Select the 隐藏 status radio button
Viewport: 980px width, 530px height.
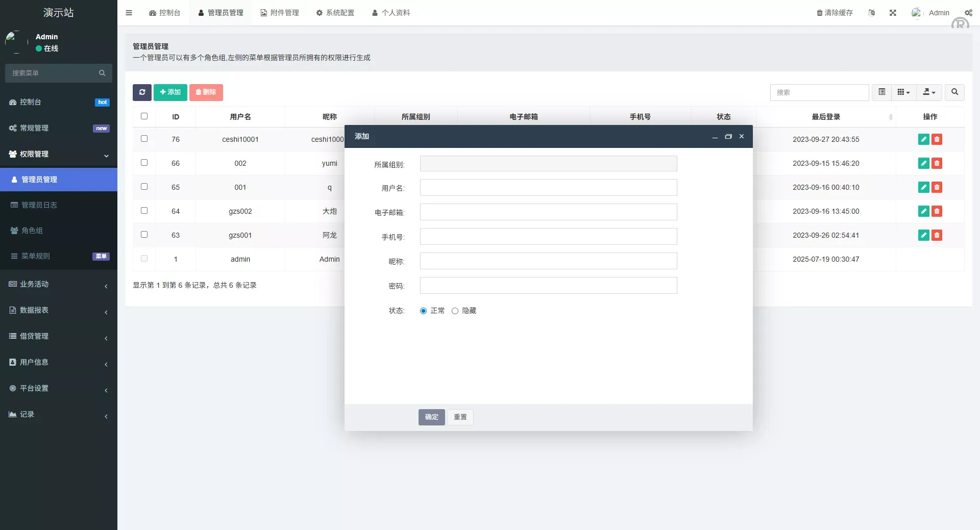click(x=455, y=311)
